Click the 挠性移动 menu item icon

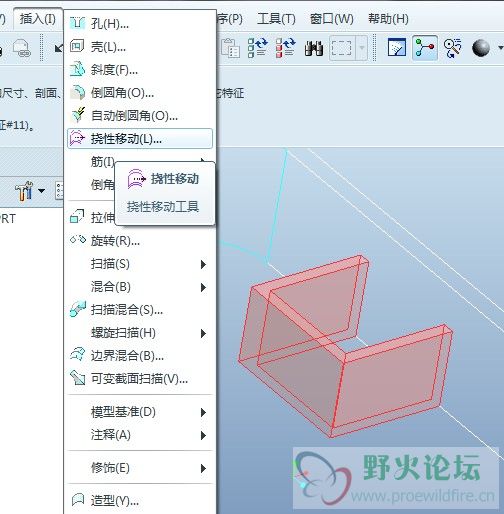pos(77,138)
